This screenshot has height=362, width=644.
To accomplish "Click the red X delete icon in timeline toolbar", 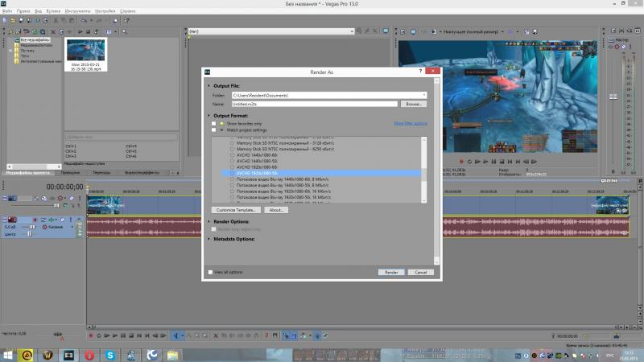I will pos(216,335).
